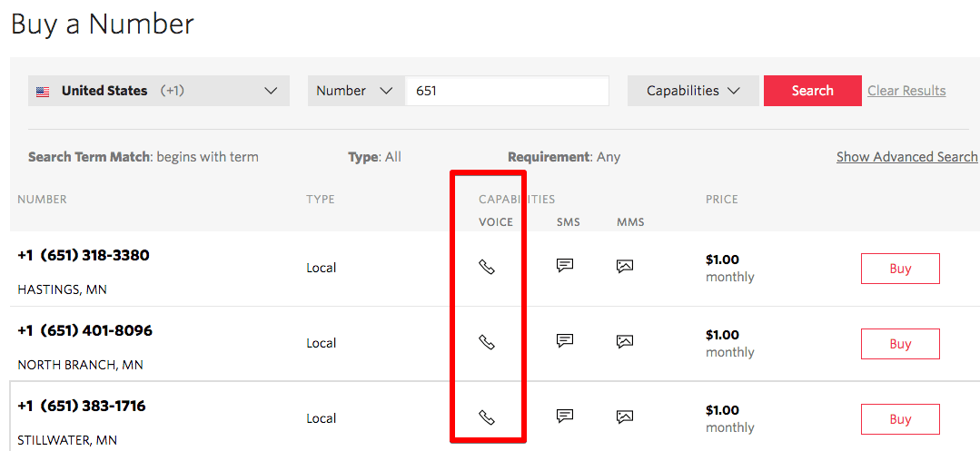Click SMS icon for the Stillwater number
Screen dimensions: 980x451
click(565, 417)
